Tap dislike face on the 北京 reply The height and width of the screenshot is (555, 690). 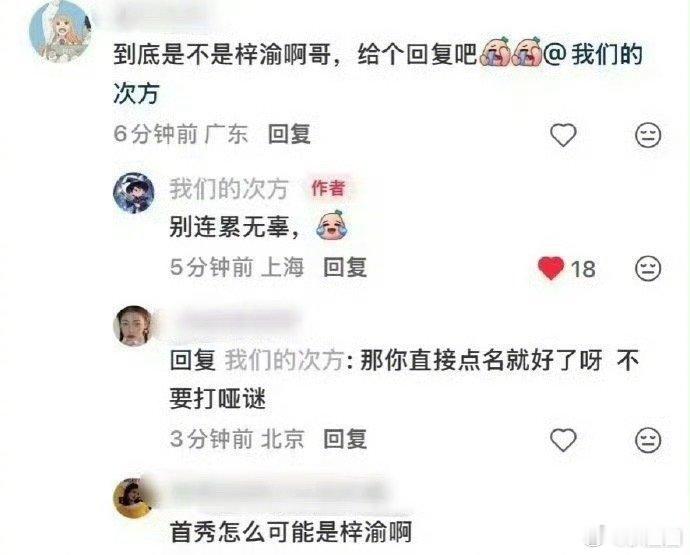pos(648,439)
